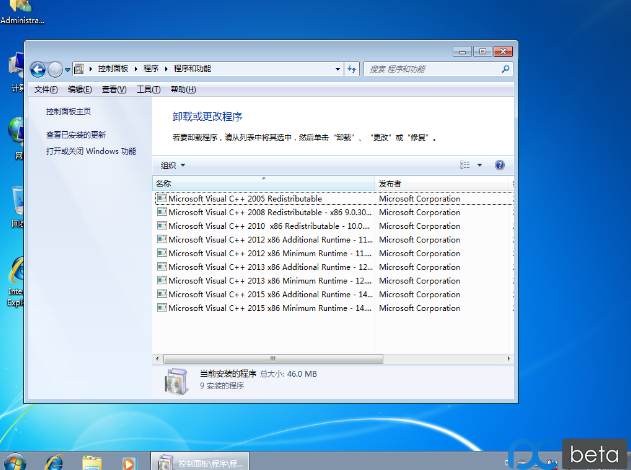Open the 编辑(E) menu
631x470 pixels.
(x=80, y=90)
